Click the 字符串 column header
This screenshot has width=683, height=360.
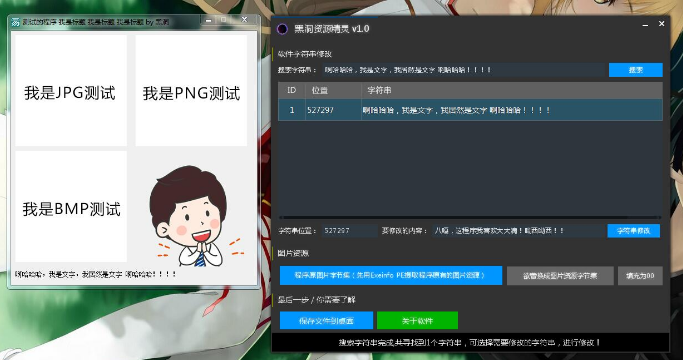512,90
